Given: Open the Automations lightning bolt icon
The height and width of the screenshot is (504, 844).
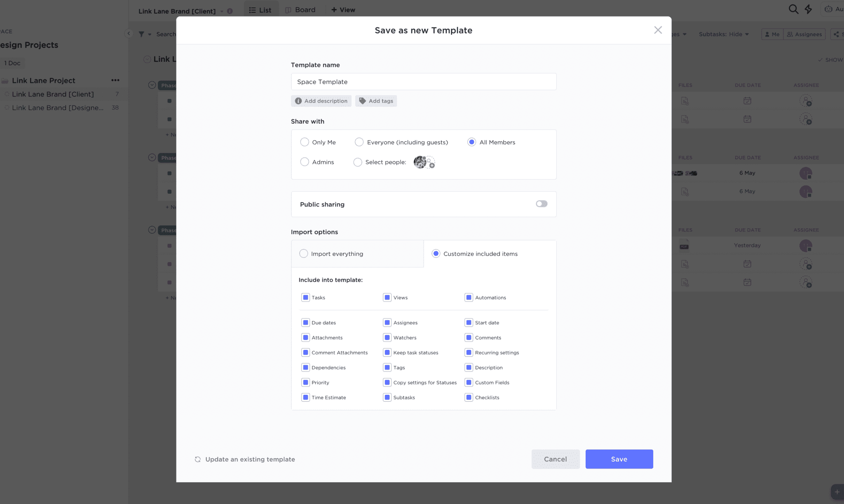Looking at the screenshot, I should click(x=808, y=9).
